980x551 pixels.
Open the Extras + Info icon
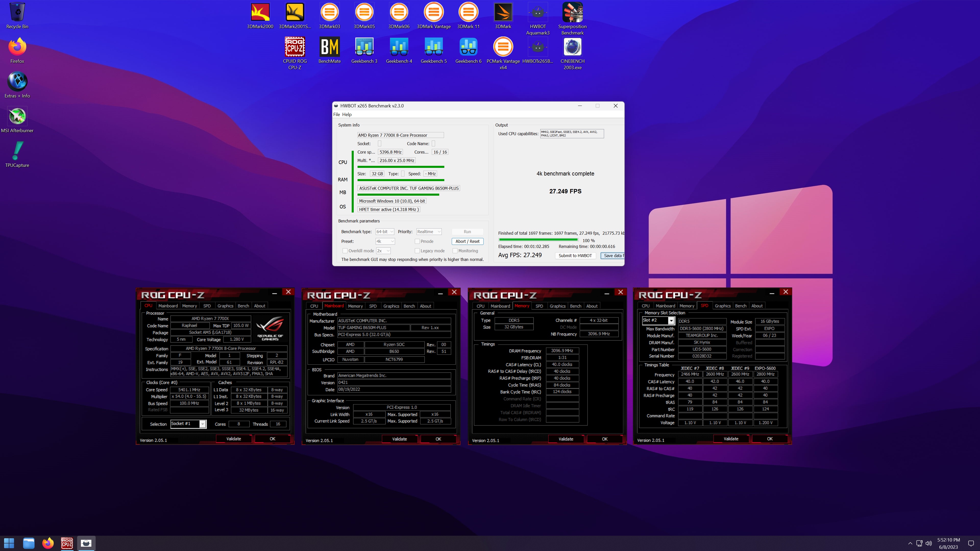(x=17, y=85)
